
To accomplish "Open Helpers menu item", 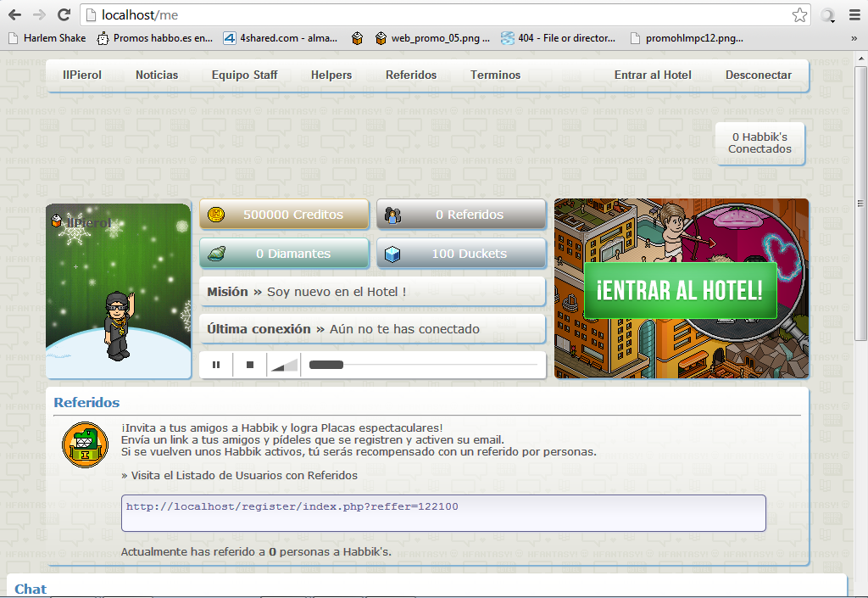I will [x=331, y=75].
